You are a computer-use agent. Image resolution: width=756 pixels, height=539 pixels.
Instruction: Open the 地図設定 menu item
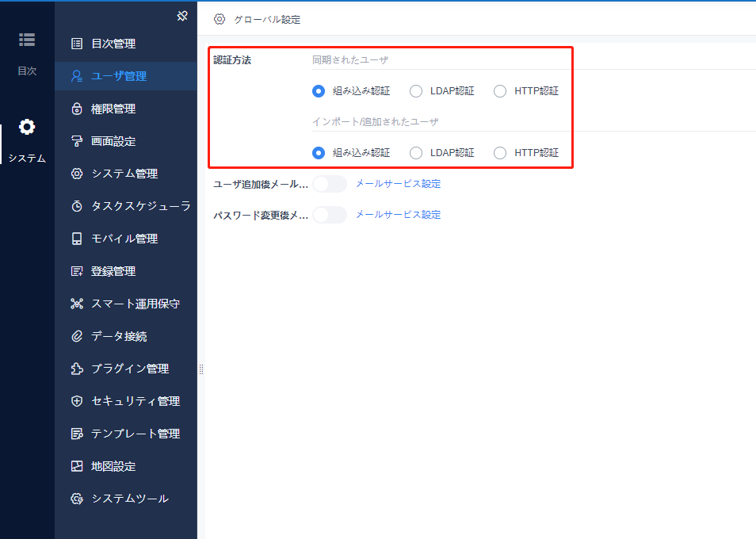coord(126,466)
